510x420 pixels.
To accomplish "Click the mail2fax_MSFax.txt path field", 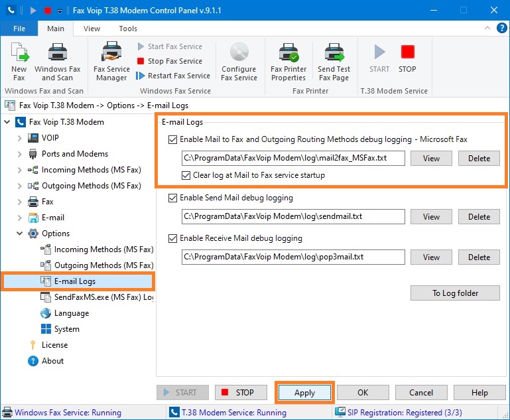I will point(293,158).
